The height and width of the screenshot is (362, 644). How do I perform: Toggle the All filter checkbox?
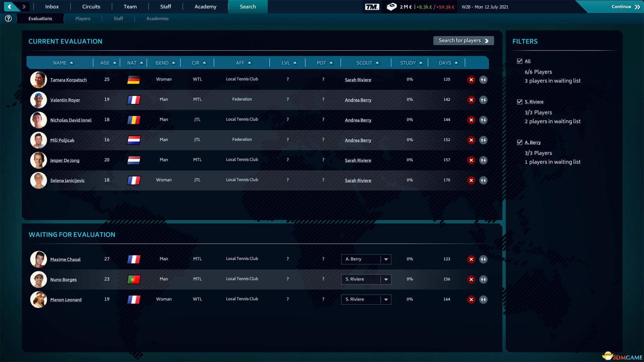tap(520, 61)
